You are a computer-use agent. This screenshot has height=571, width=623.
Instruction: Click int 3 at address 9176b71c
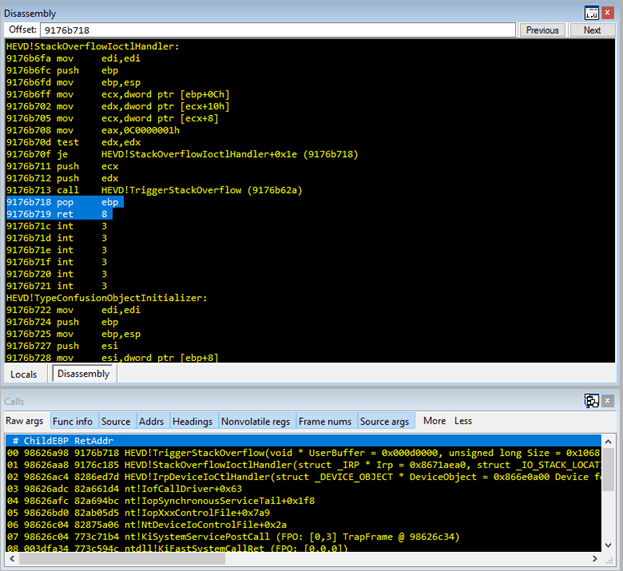pos(56,226)
